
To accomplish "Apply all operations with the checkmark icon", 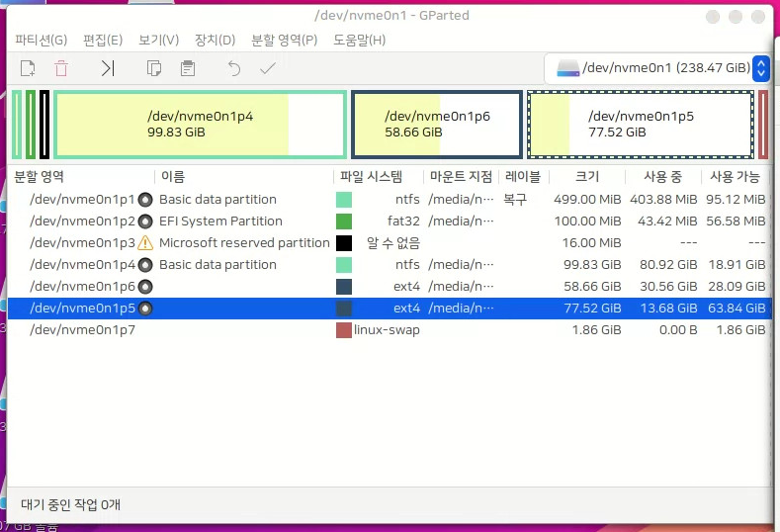I will click(x=267, y=68).
